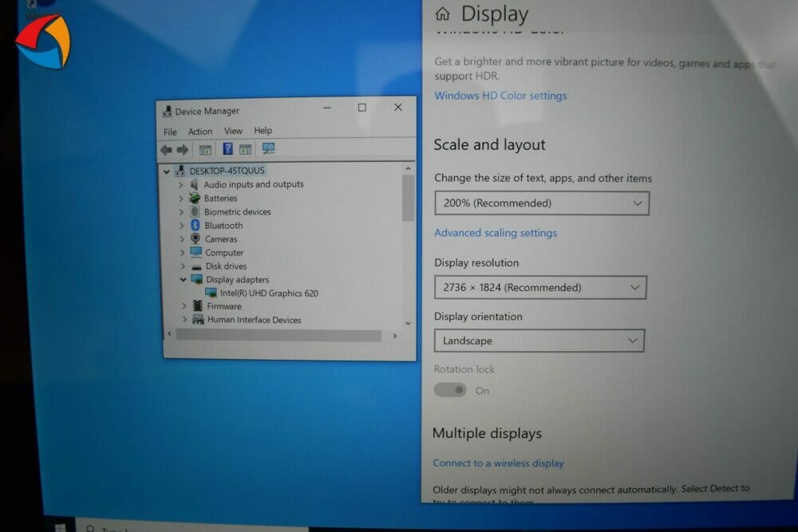
Task: Click the vertical scrollbar thumb in Device Manager
Action: coord(408,199)
